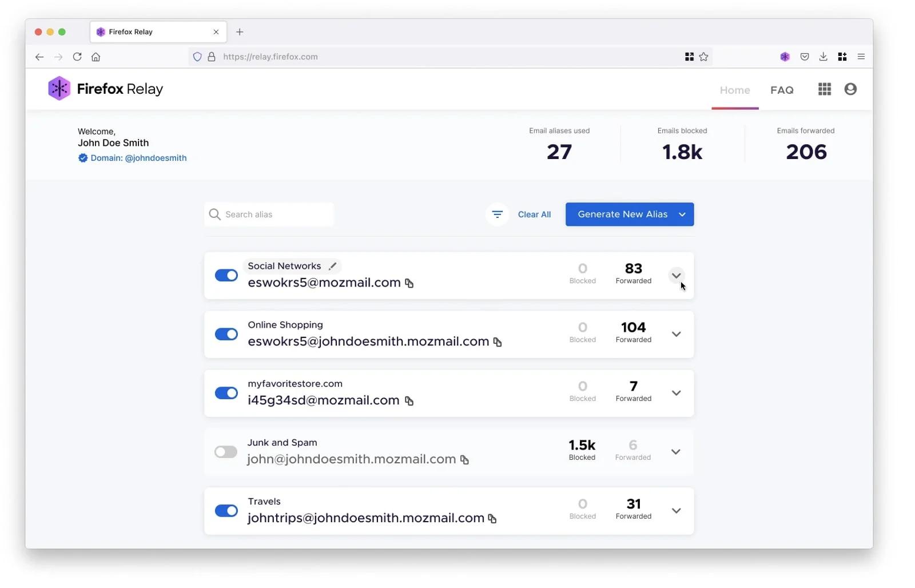Copy the eswokrs5@mozmail.com alias address

point(409,283)
